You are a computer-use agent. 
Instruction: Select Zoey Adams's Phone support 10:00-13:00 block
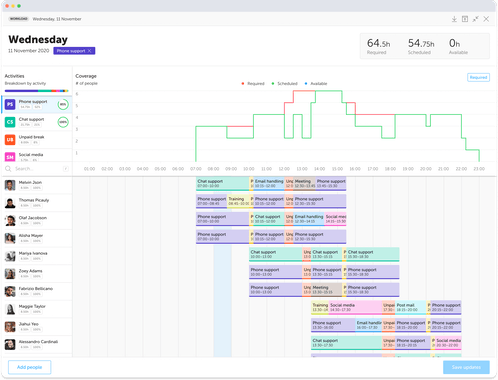tap(276, 272)
